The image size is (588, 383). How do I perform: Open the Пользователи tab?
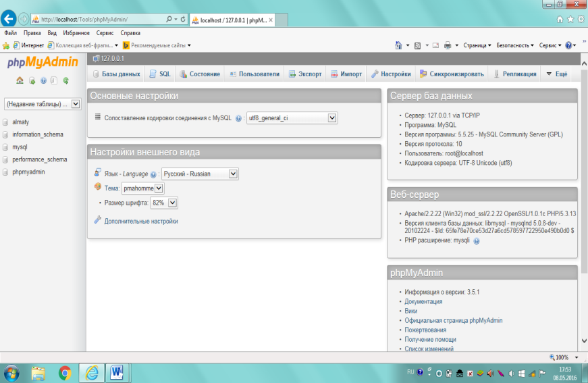pos(255,74)
